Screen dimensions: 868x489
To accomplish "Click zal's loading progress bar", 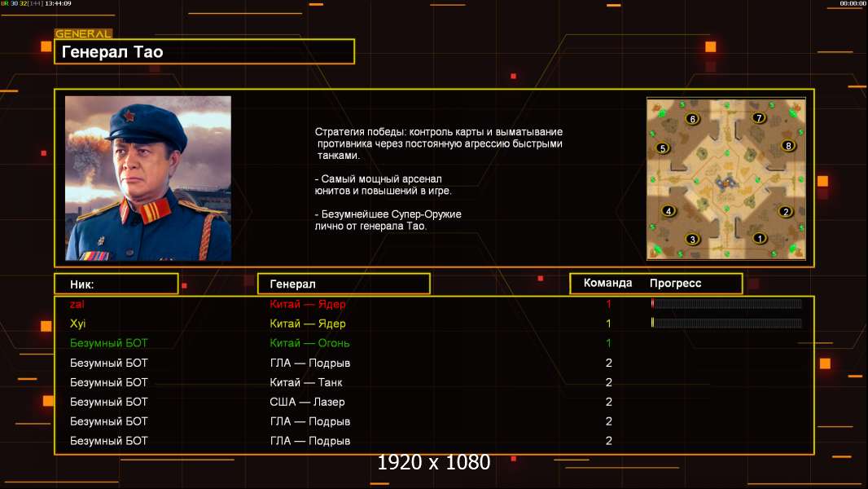I will [x=726, y=303].
